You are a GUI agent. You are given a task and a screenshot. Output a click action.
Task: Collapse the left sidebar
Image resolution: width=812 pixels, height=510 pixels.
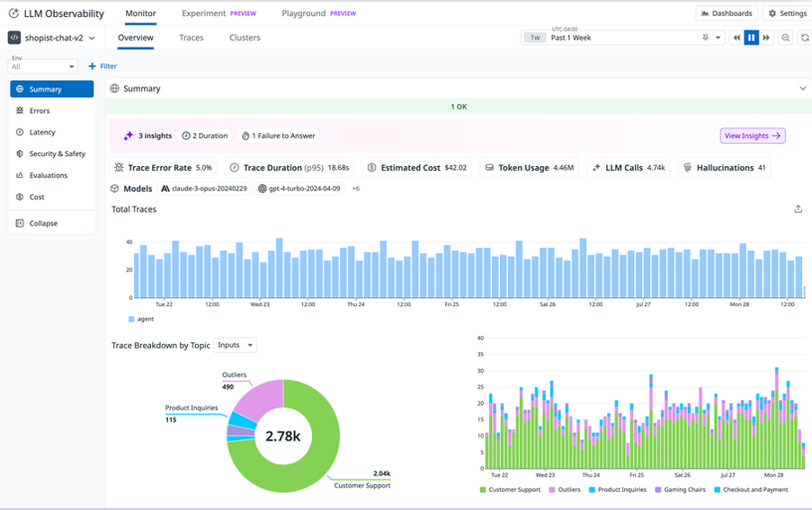point(43,224)
